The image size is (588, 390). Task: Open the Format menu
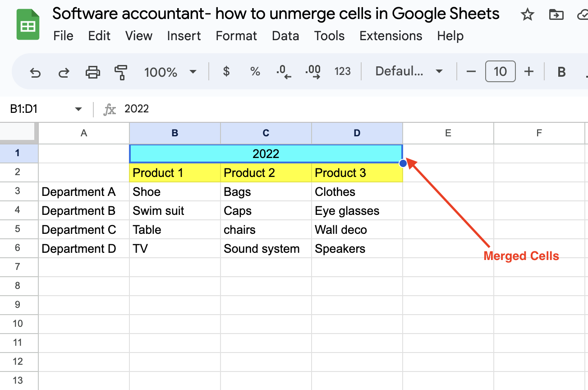[x=236, y=36]
